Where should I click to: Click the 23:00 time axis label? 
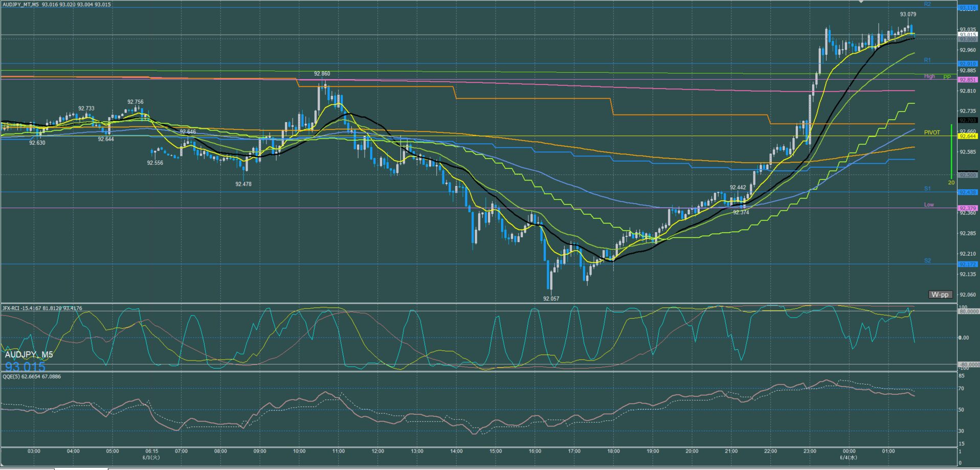point(810,451)
